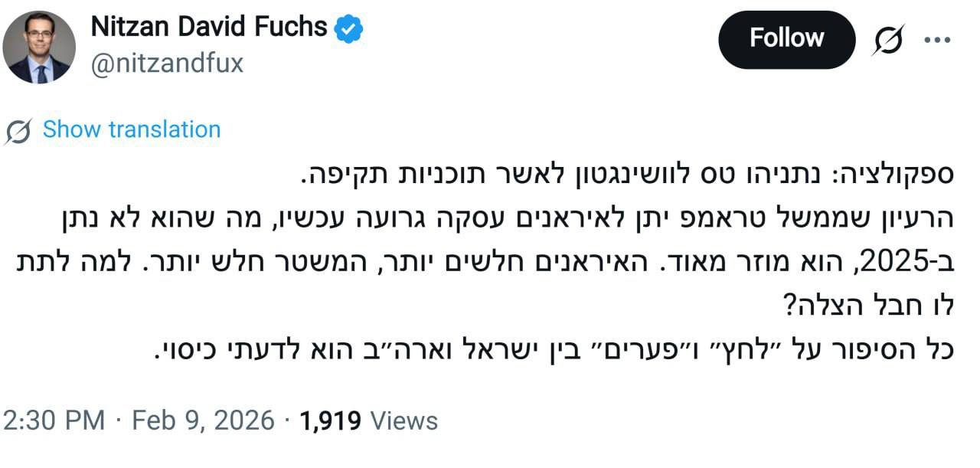
Task: Open the @nitzandfux handle link
Action: click(167, 64)
